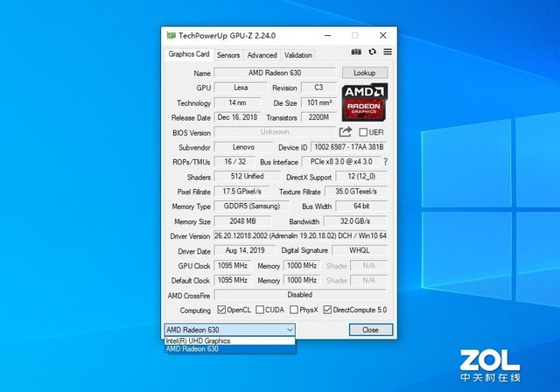
Task: Click the AMD Radeon Graphics logo
Action: tap(364, 102)
